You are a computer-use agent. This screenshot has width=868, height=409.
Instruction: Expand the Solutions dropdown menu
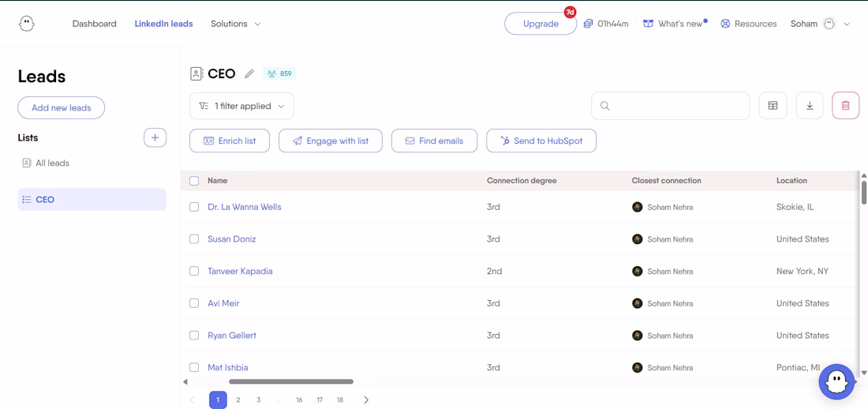tap(235, 24)
